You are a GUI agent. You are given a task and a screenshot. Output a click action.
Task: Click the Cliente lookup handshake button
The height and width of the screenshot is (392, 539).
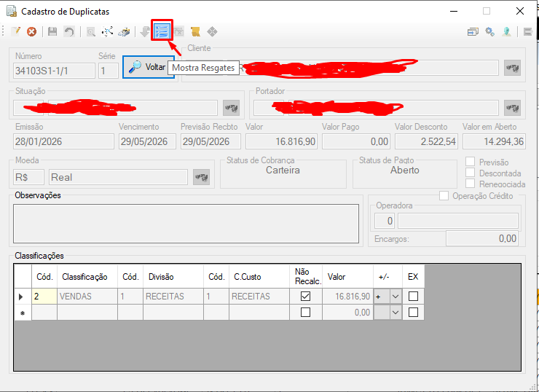pyautogui.click(x=512, y=68)
